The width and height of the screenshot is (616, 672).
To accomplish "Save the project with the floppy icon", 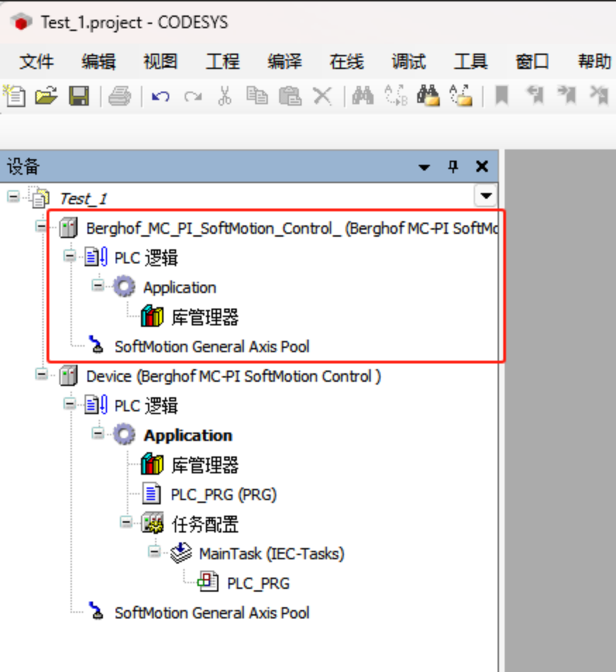I will click(79, 96).
